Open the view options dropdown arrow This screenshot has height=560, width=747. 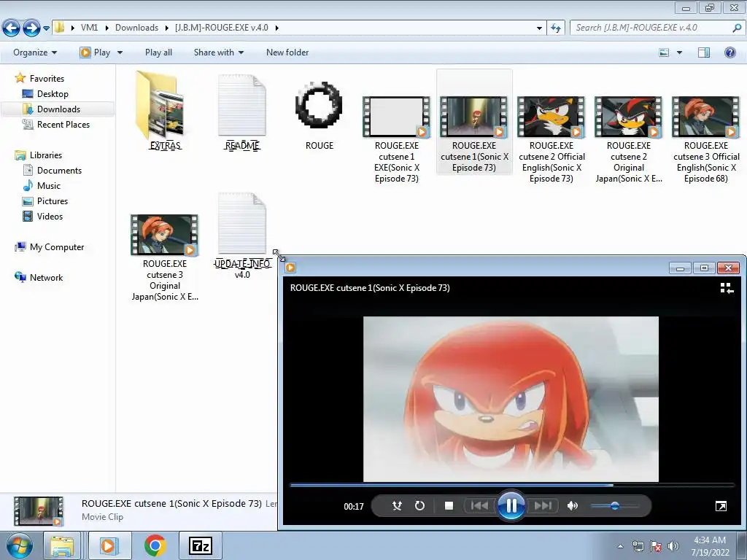click(679, 52)
